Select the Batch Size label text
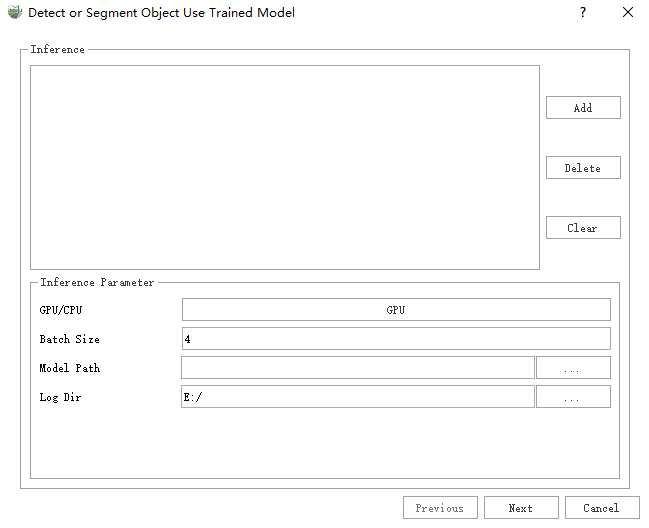This screenshot has height=528, width=649. (70, 339)
